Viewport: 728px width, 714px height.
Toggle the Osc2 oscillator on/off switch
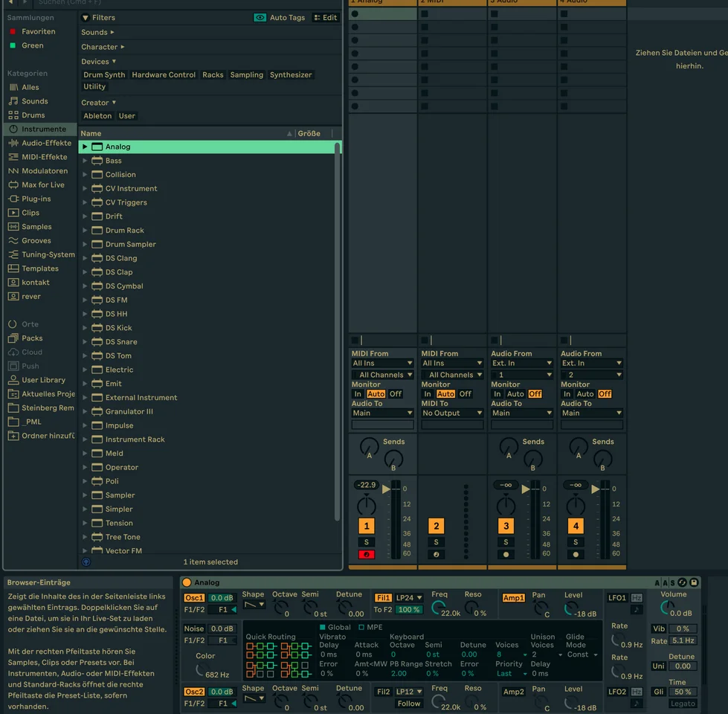click(x=194, y=692)
